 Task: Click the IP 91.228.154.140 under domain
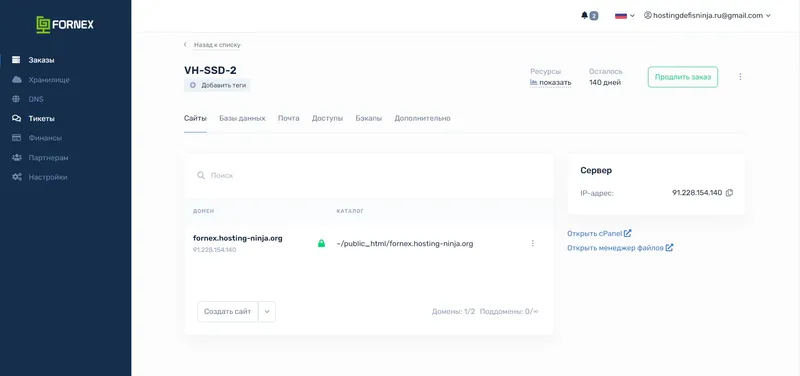pyautogui.click(x=214, y=250)
